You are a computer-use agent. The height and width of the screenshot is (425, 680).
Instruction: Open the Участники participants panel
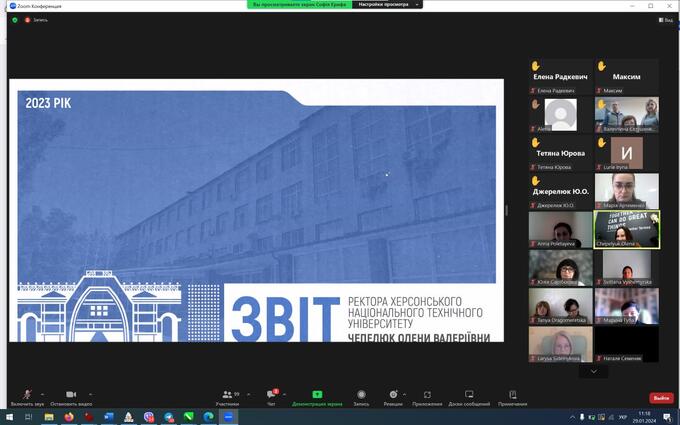[x=228, y=396]
